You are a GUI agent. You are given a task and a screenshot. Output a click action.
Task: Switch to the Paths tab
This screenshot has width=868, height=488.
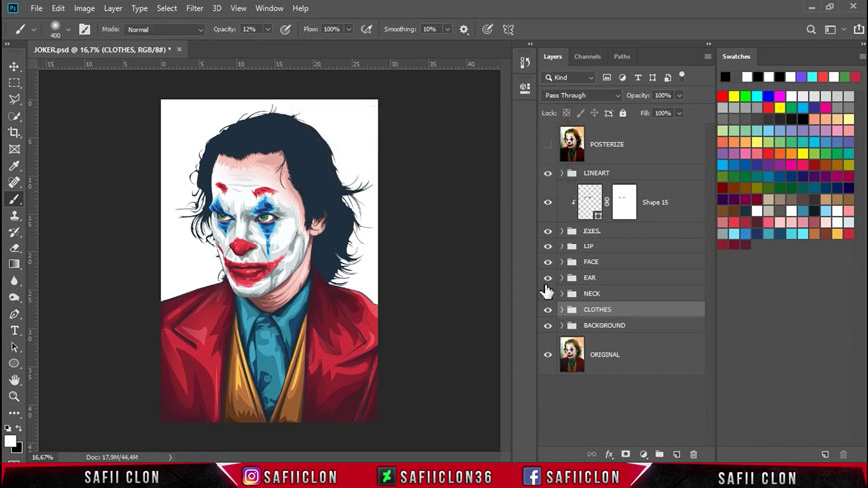coord(622,57)
